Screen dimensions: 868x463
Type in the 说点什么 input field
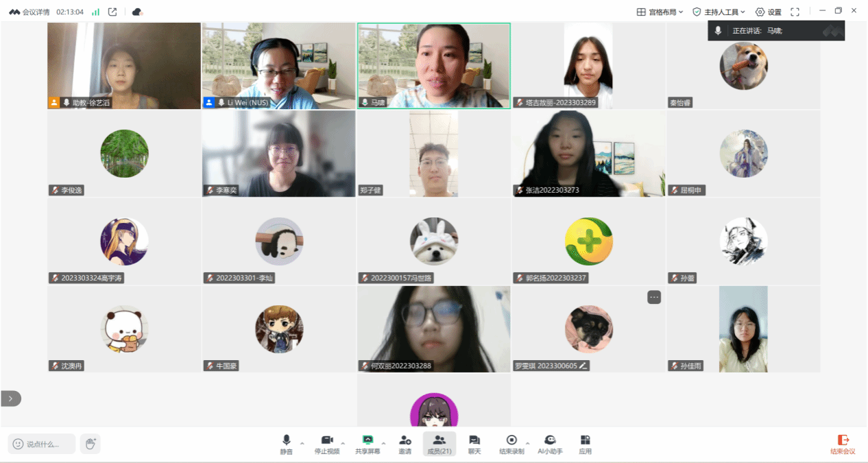coord(42,444)
